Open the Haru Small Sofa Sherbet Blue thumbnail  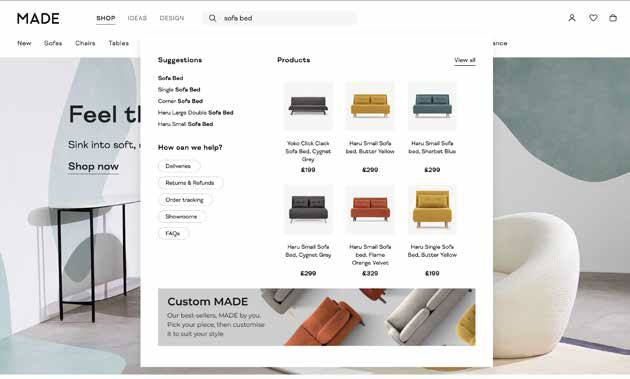(x=432, y=106)
